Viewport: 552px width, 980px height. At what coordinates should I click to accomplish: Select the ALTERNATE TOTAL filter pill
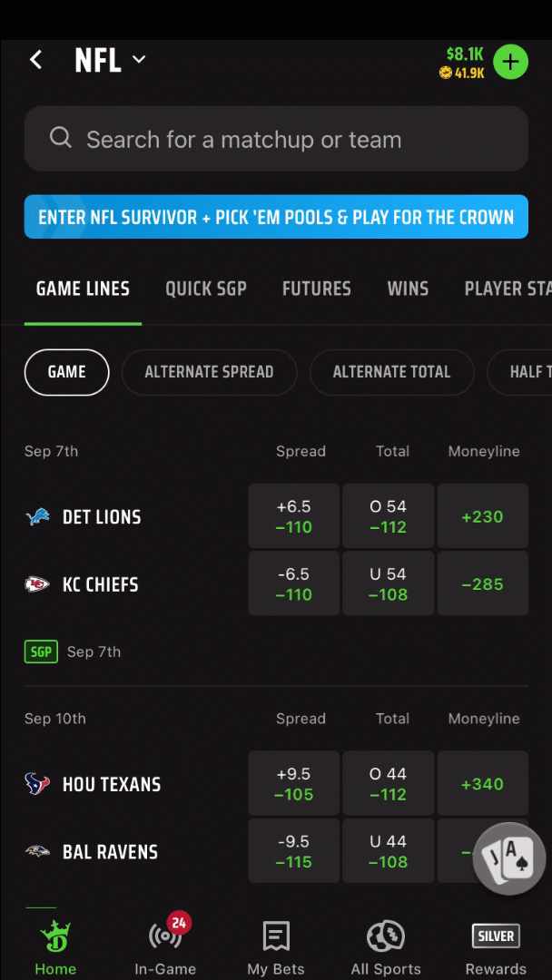tap(391, 373)
